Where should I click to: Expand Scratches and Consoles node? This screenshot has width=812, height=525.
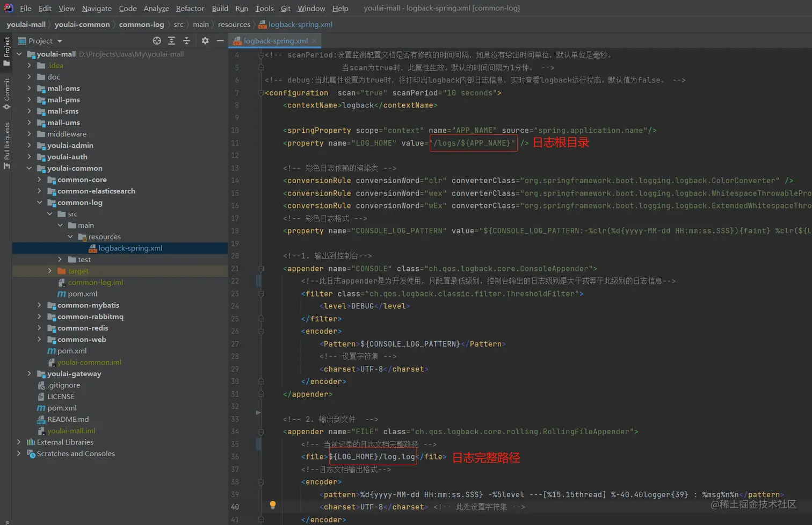pyautogui.click(x=19, y=454)
